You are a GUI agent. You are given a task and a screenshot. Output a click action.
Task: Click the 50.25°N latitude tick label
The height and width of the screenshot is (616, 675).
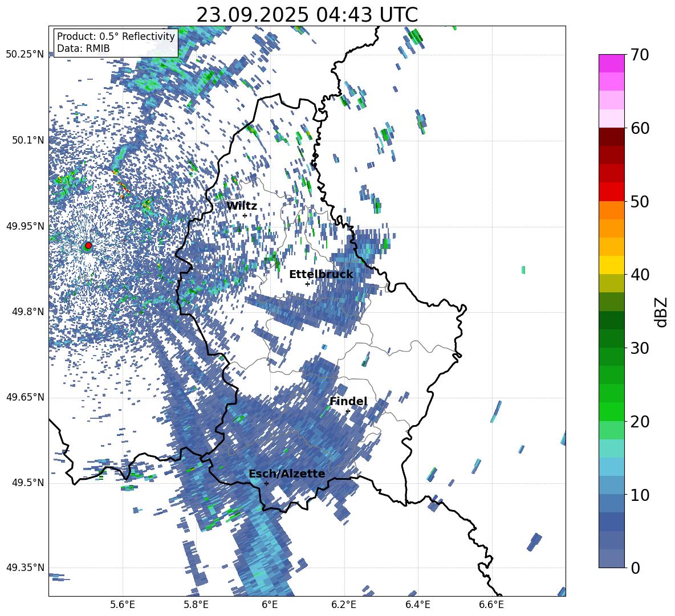[25, 55]
